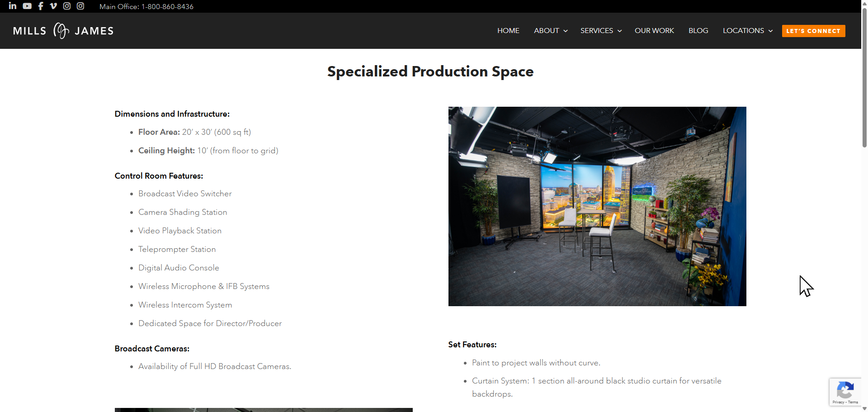Click the LET'S CONNECT button
868x412 pixels.
point(813,31)
